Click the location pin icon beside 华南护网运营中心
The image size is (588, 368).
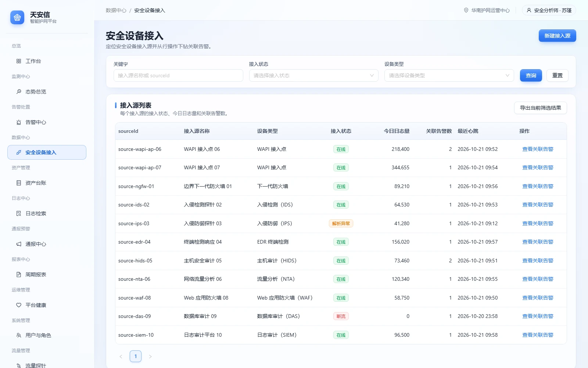tap(466, 10)
